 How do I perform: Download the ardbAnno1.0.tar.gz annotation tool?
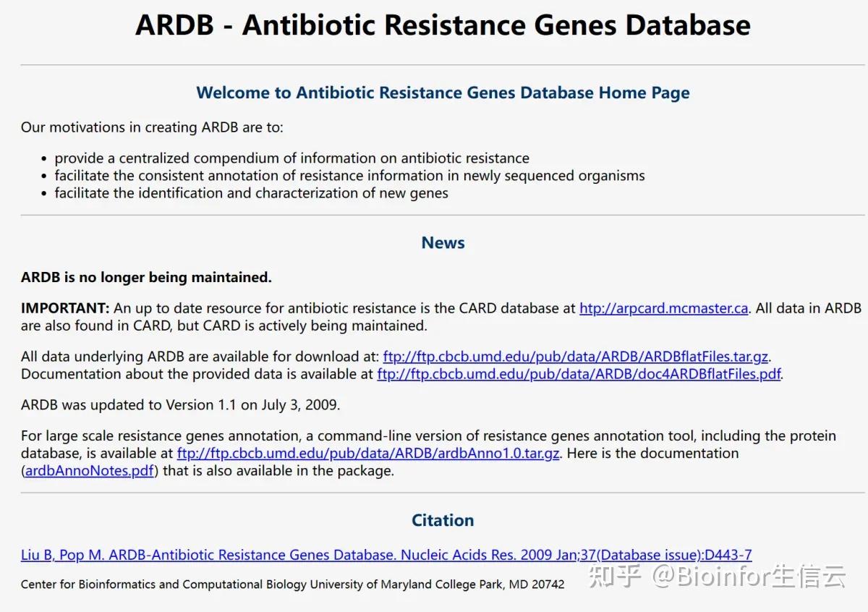367,454
